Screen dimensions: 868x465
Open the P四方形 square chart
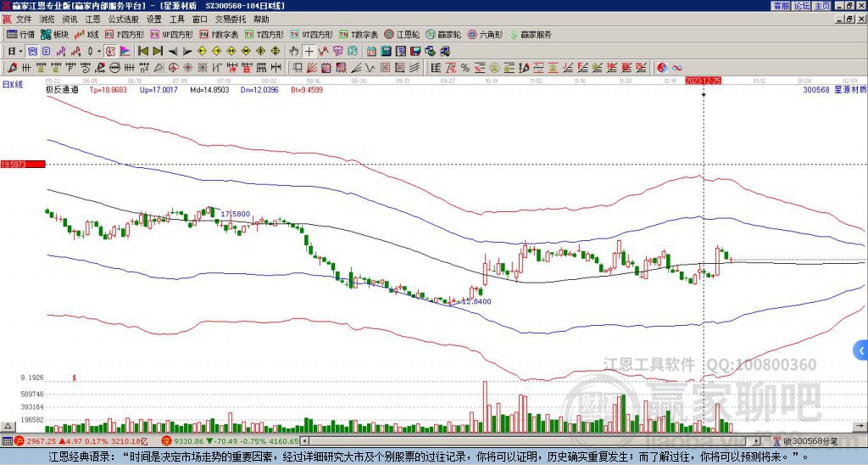pyautogui.click(x=125, y=34)
